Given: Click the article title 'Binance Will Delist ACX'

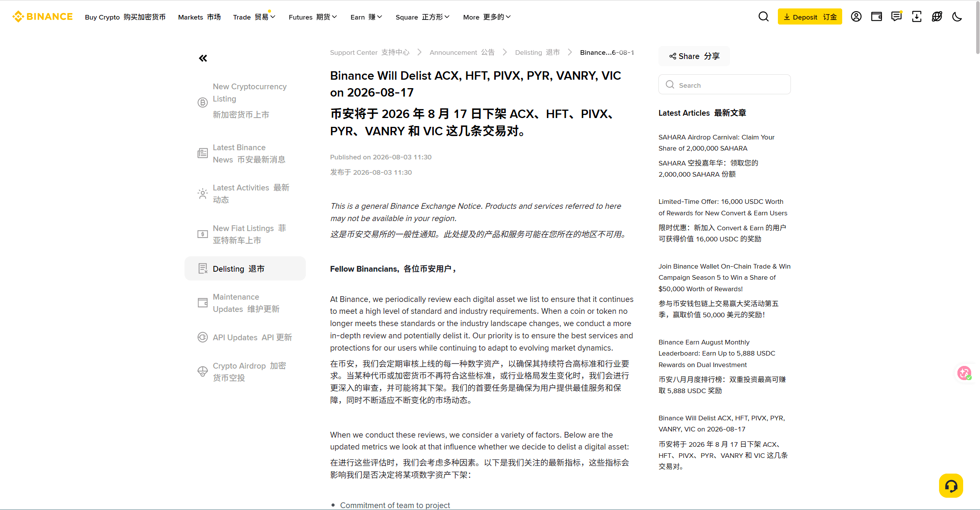Looking at the screenshot, I should (475, 84).
